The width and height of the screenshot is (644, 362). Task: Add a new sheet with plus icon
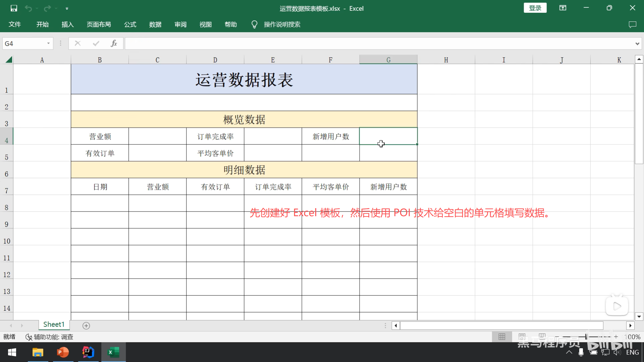tap(86, 326)
